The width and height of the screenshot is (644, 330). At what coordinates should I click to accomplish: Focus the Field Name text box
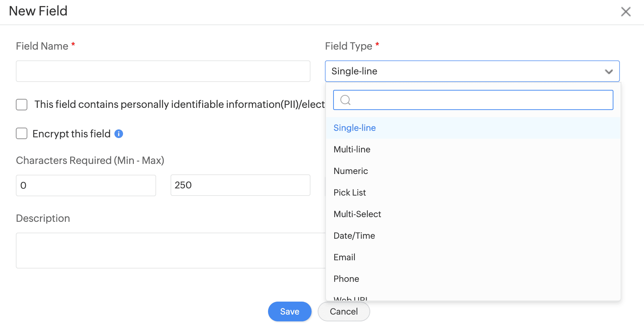pos(163,71)
